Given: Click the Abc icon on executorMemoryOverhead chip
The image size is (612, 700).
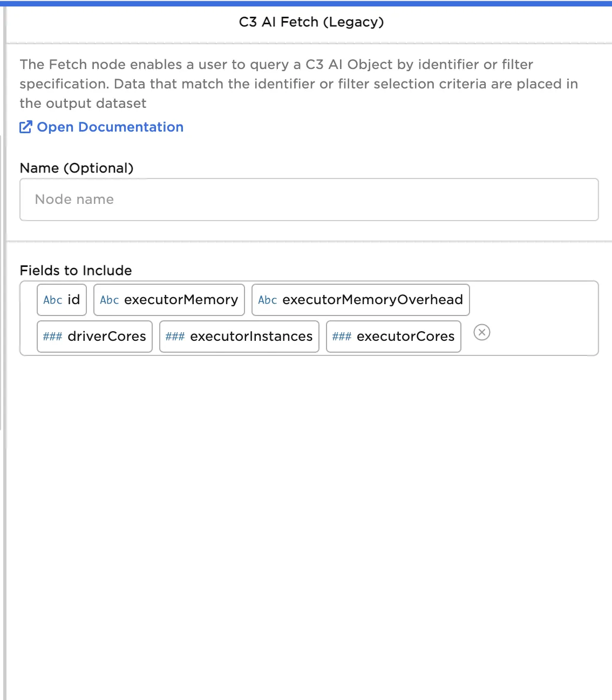Looking at the screenshot, I should point(268,300).
